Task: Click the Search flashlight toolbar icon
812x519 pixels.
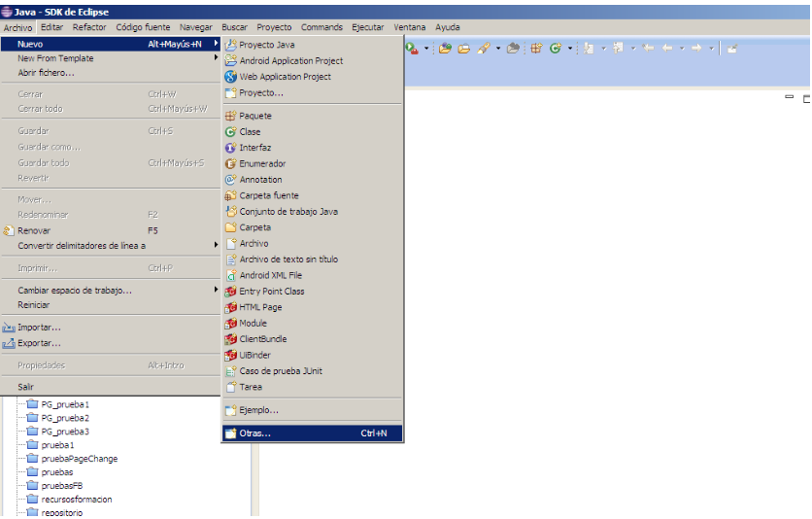Action: point(484,49)
